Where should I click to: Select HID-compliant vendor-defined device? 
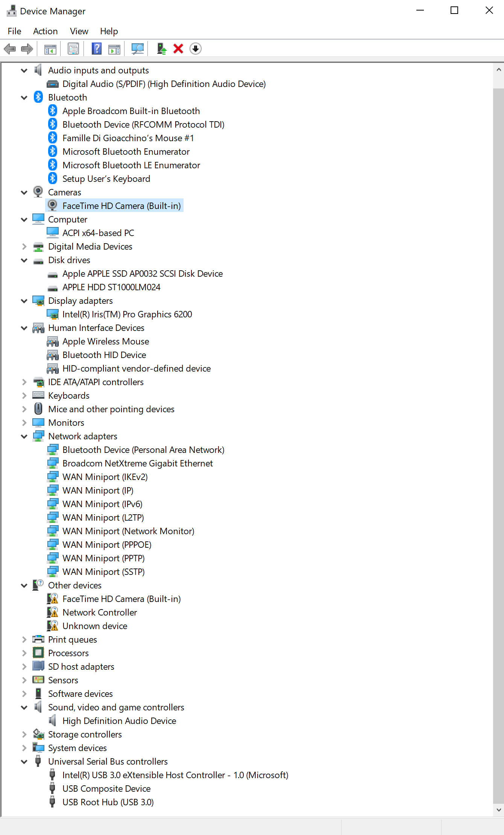pos(137,369)
